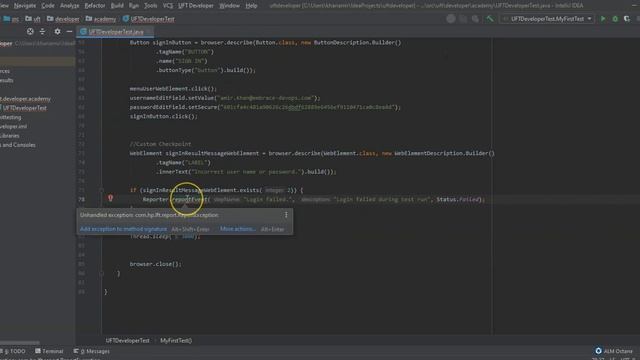This screenshot has width=640, height=360.
Task: Click the Status.Failed argument on line 78
Action: click(459, 200)
